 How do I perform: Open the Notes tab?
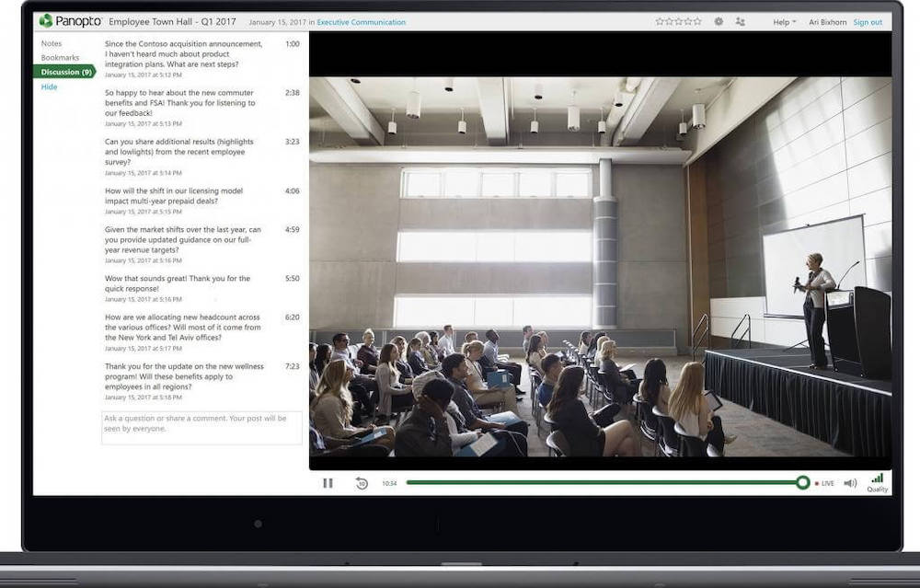(x=52, y=43)
